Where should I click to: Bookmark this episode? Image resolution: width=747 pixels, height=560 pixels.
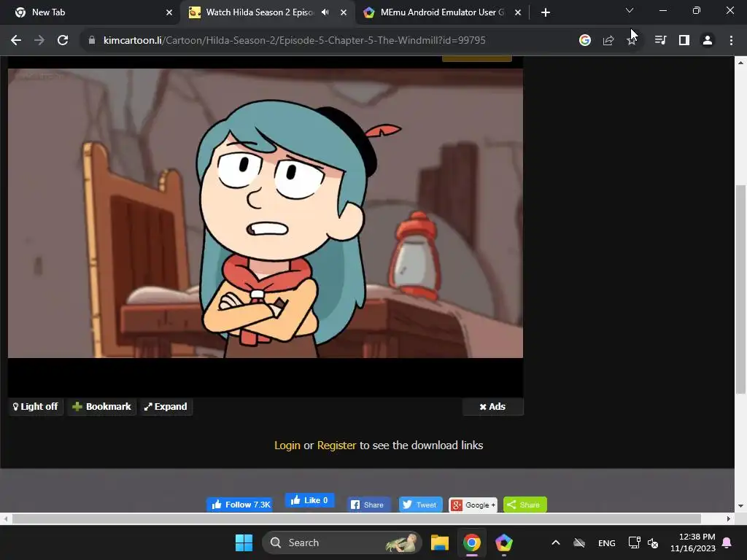(x=101, y=407)
